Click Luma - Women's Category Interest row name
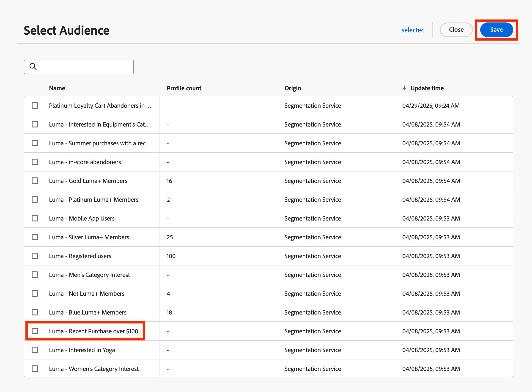532x392 pixels. coord(94,369)
